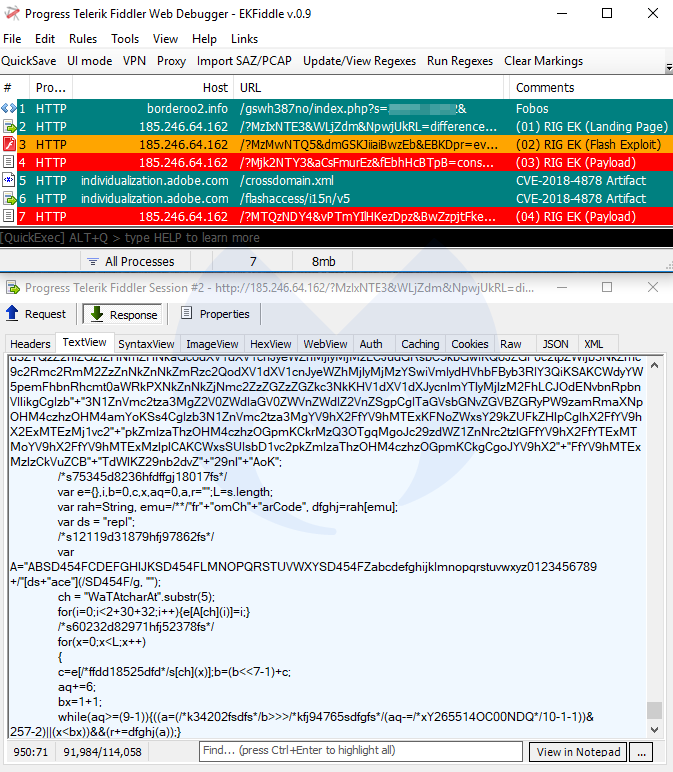This screenshot has width=673, height=772.
Task: Open the Edit menu
Action: [45, 39]
